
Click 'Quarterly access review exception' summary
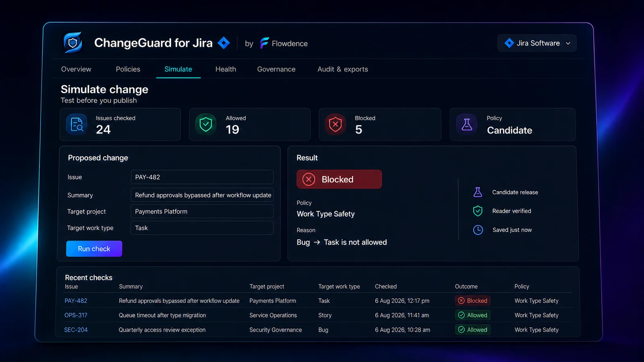pyautogui.click(x=162, y=330)
